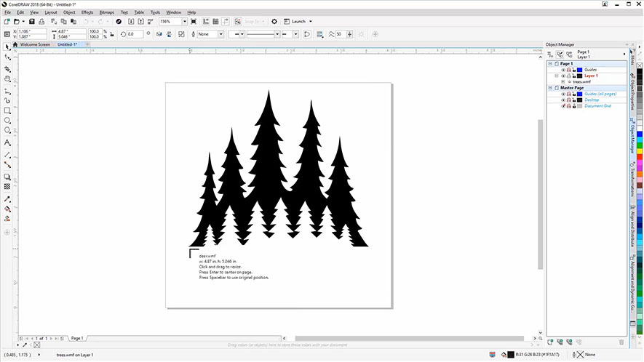Choose the Shape edit tool
Screen dimensions: 644x362
(7, 57)
